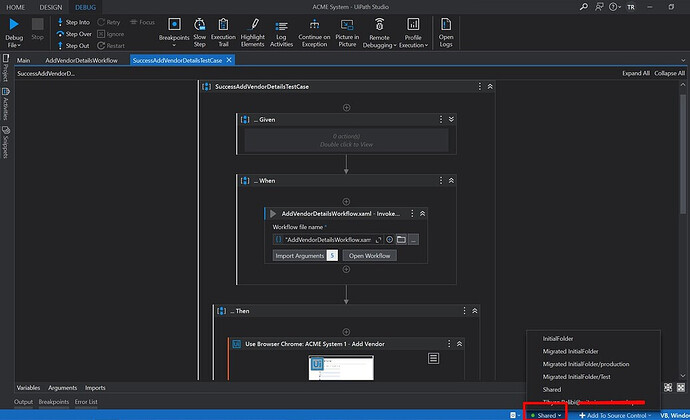Open options menu of Then sequence
Screen dimensions: 690x420
pyautogui.click(x=464, y=311)
